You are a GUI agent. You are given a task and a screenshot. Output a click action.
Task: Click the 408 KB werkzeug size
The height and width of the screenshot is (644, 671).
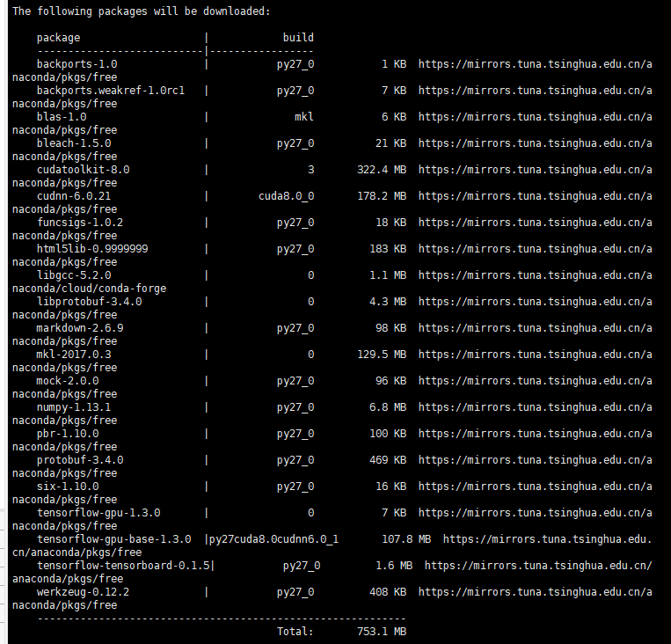tap(388, 592)
